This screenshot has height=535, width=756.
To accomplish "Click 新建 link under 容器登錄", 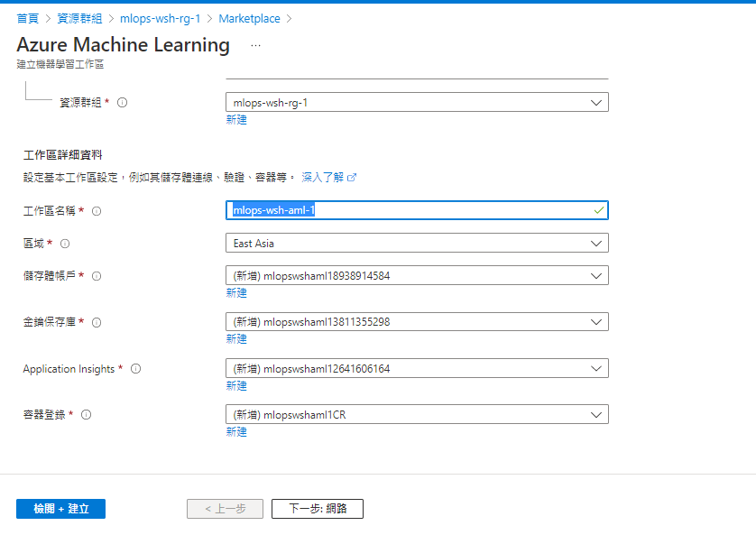I will click(x=236, y=432).
